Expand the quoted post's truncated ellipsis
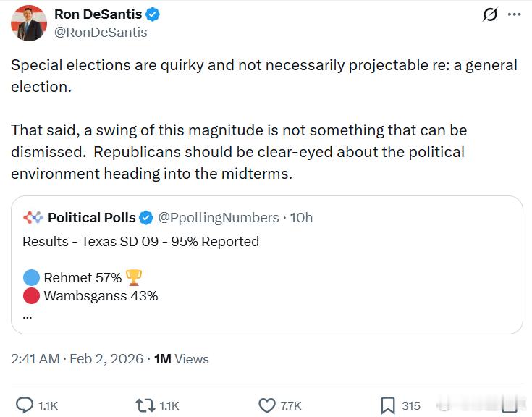The image size is (532, 417). tap(27, 315)
